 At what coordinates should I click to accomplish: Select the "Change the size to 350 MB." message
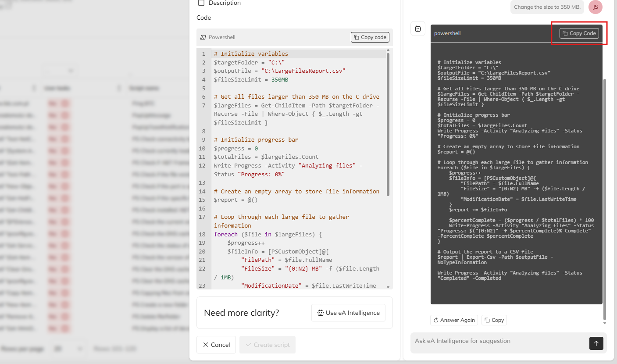click(547, 7)
